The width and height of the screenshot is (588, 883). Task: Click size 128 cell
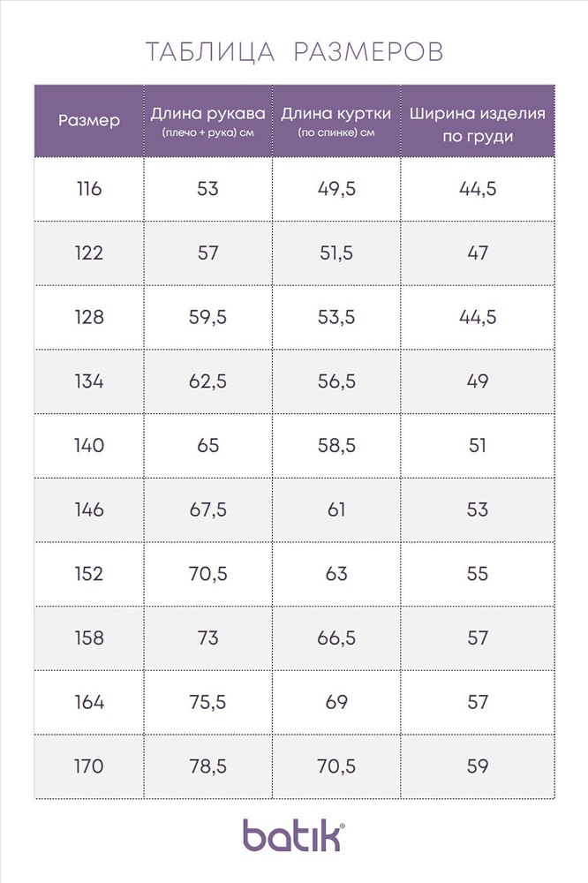coord(89,317)
